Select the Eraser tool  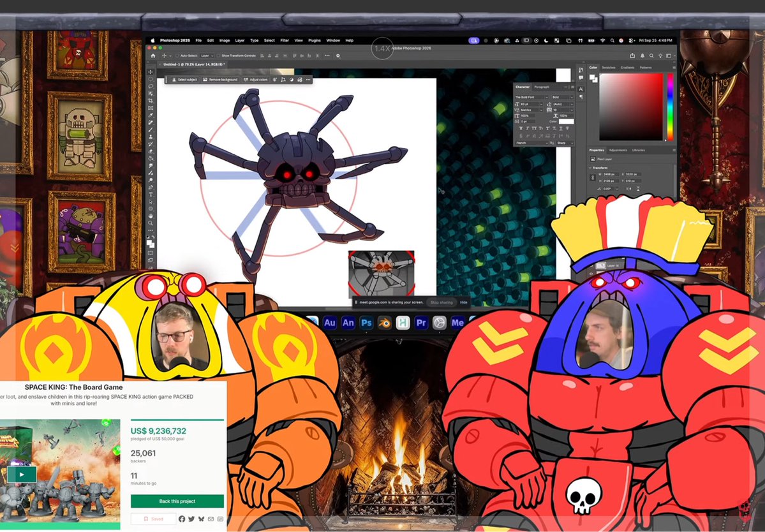point(151,151)
